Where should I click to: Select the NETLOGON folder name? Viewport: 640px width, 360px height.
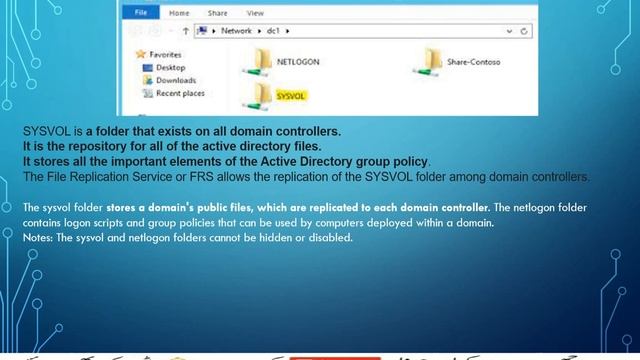tap(298, 62)
